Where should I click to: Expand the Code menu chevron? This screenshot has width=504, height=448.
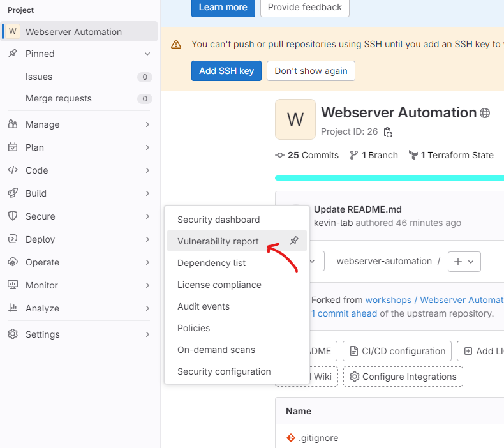tap(147, 170)
